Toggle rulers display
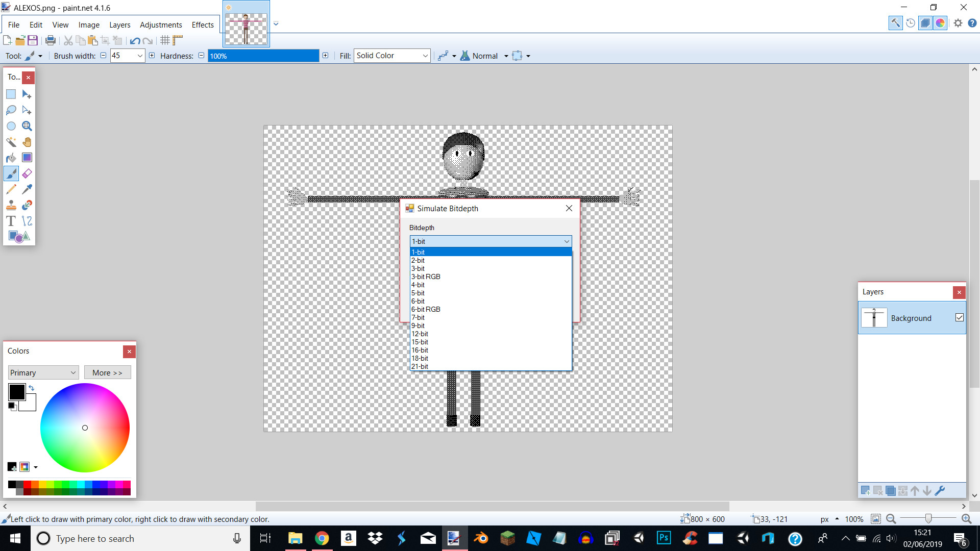The image size is (980, 551). pyautogui.click(x=178, y=40)
